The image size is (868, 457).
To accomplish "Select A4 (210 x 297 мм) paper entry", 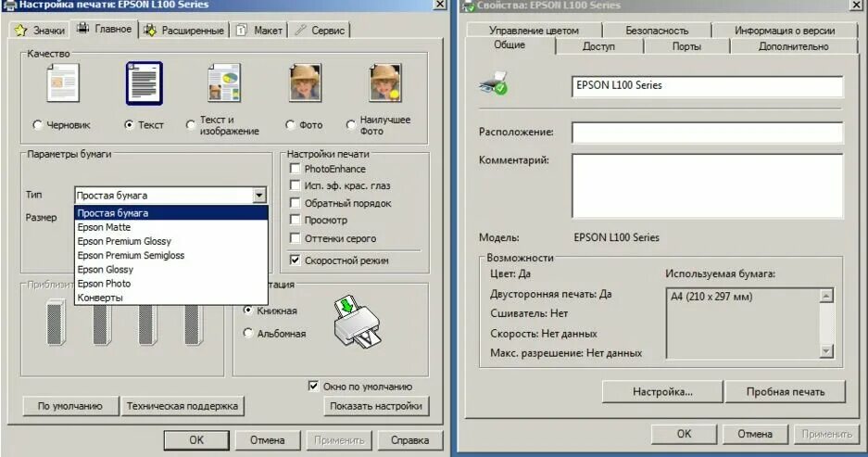I will pos(711,297).
